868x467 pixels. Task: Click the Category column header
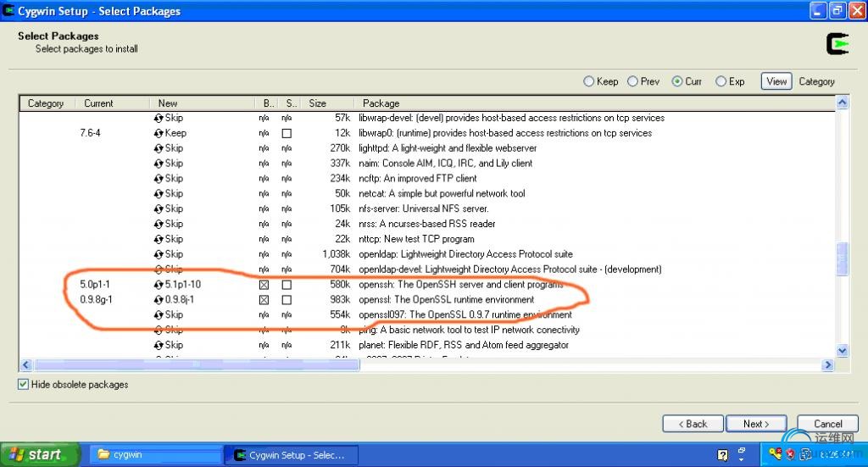[x=48, y=103]
